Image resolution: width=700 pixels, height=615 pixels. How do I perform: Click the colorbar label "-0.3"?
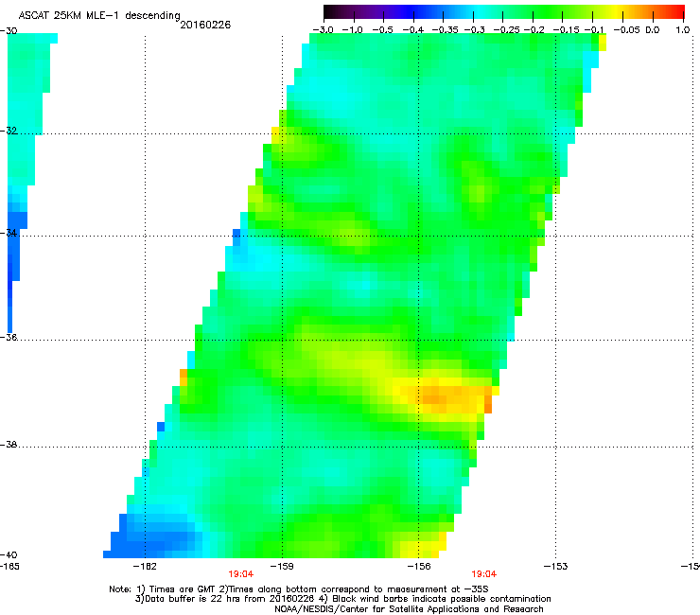(x=474, y=30)
